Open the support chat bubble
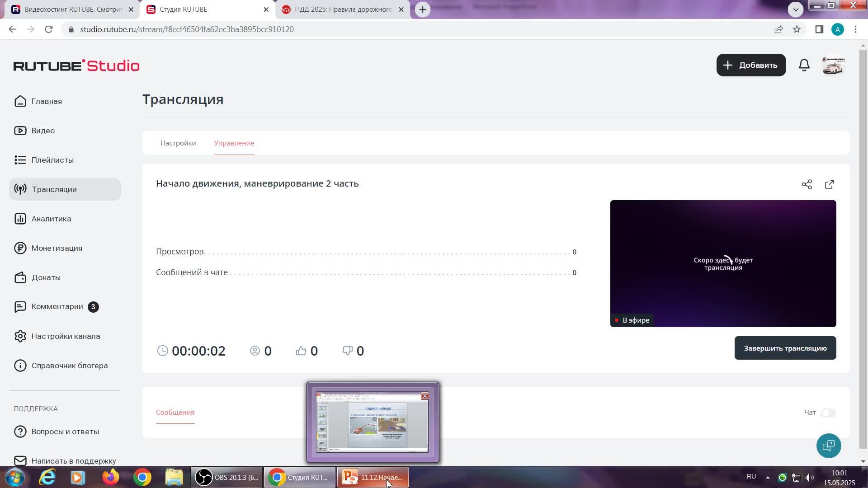The height and width of the screenshot is (488, 868). coord(828,446)
